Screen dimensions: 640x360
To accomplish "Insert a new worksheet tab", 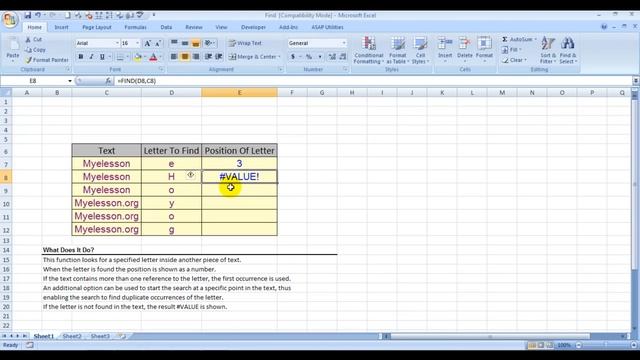I will coord(122,336).
